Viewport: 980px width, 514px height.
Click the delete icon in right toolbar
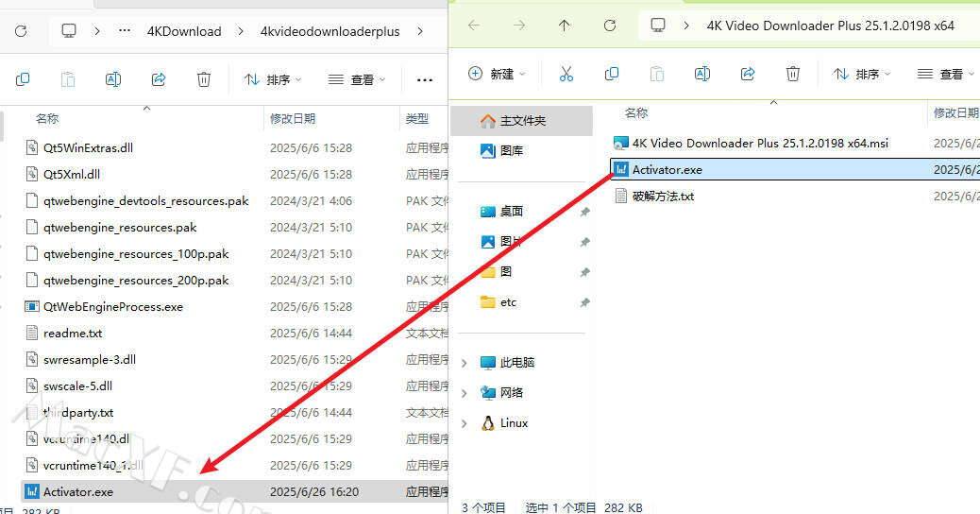(792, 74)
